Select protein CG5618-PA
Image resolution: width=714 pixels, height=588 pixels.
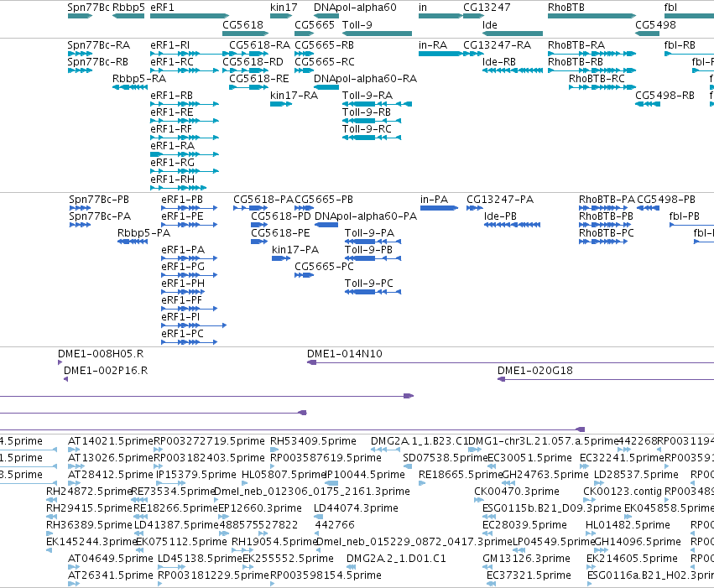(x=263, y=200)
